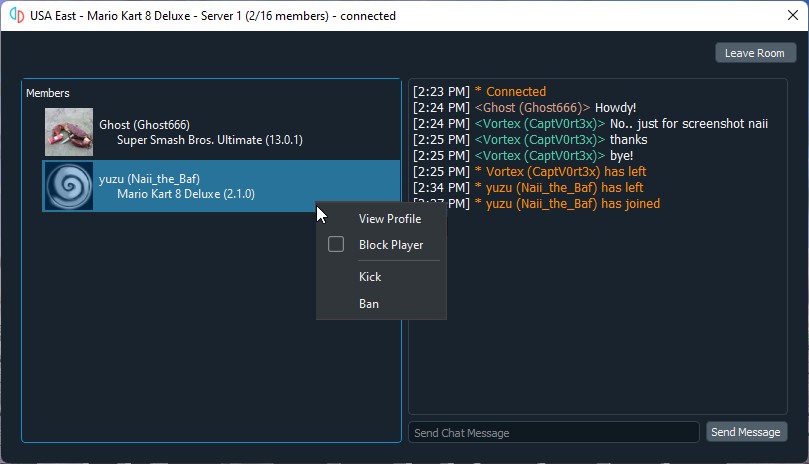Select View Profile from context menu
The height and width of the screenshot is (464, 809).
(x=390, y=219)
